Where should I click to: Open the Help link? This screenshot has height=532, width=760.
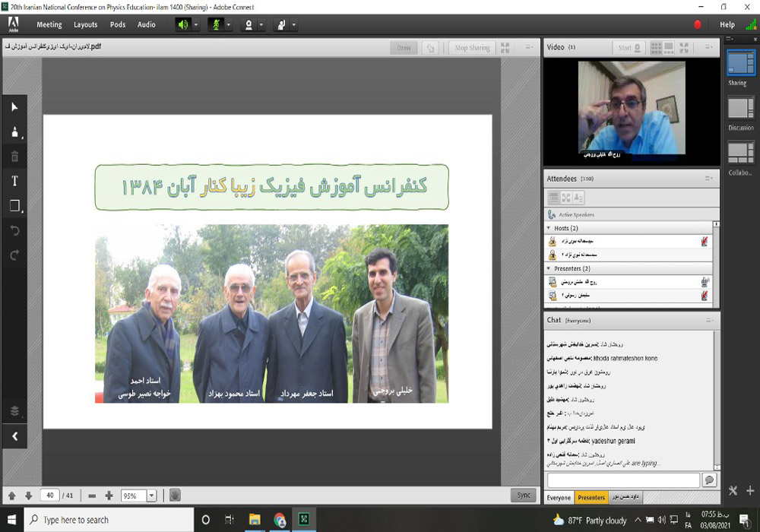[727, 24]
